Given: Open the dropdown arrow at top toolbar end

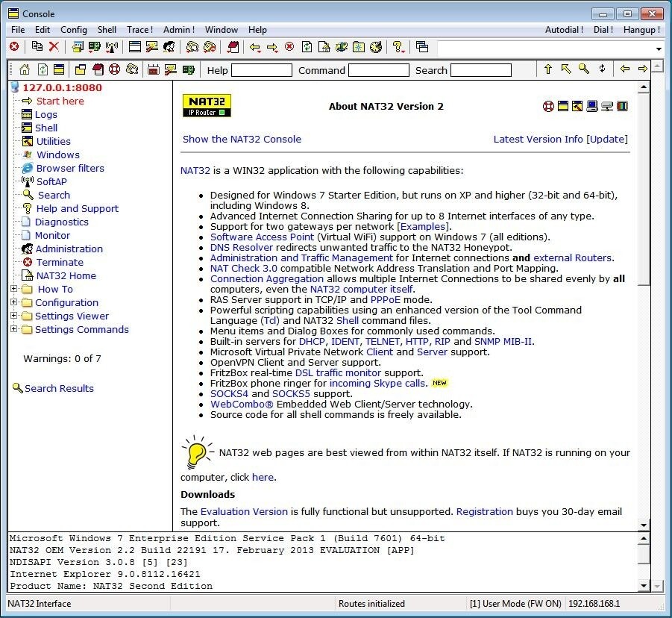Looking at the screenshot, I should click(659, 49).
